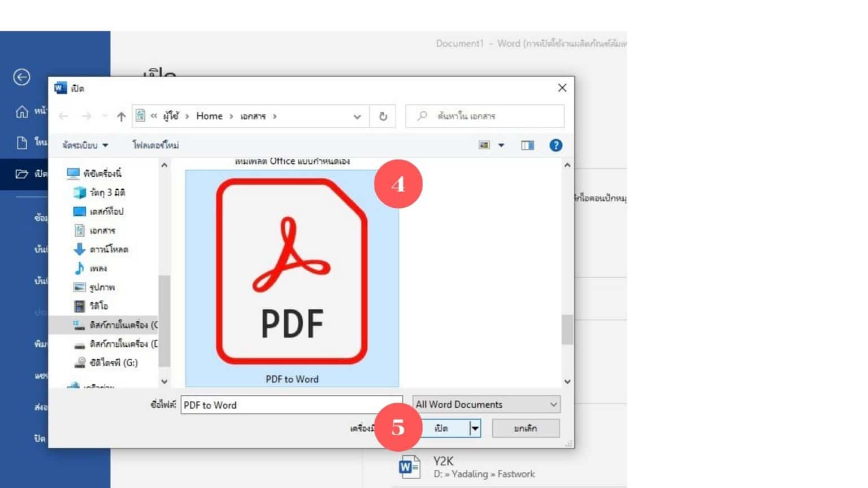Select เอกสาร in the navigation tree

click(x=94, y=230)
